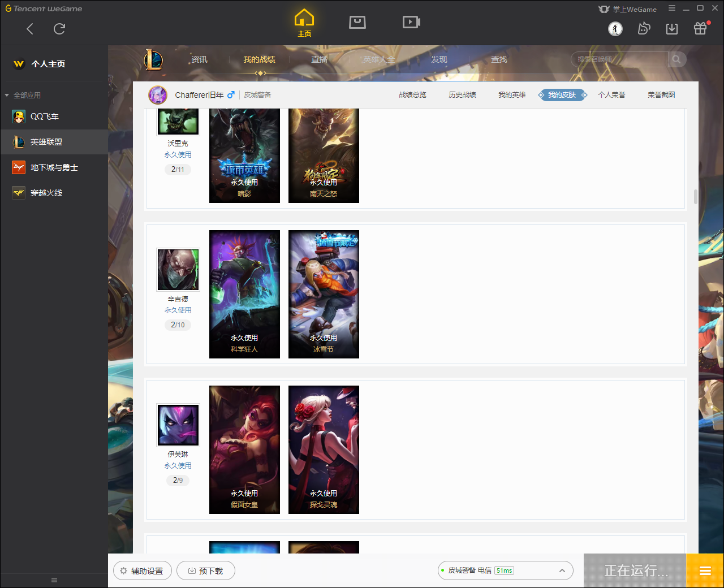724x588 pixels.
Task: Click the search magnifier button
Action: point(676,59)
